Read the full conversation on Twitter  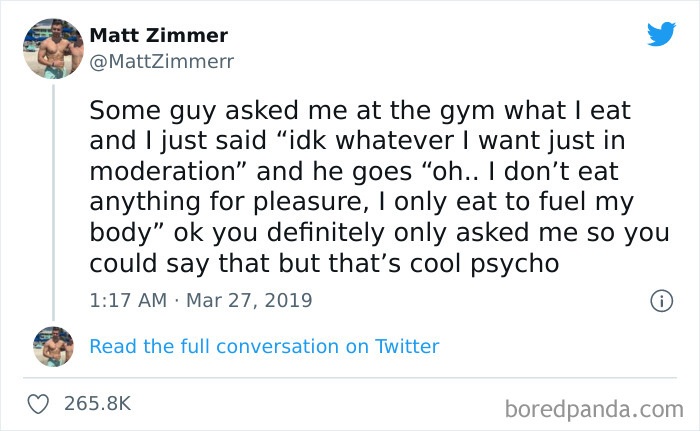coord(264,347)
